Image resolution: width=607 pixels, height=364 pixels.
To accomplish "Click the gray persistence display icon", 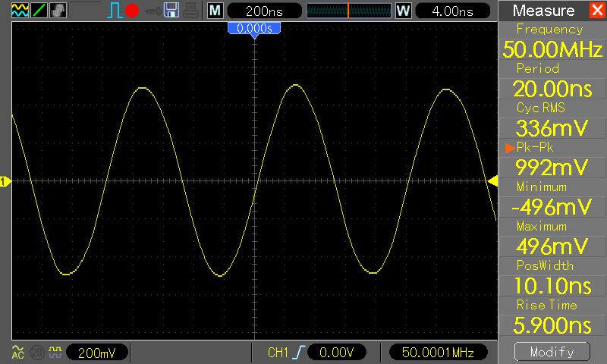I will click(58, 11).
